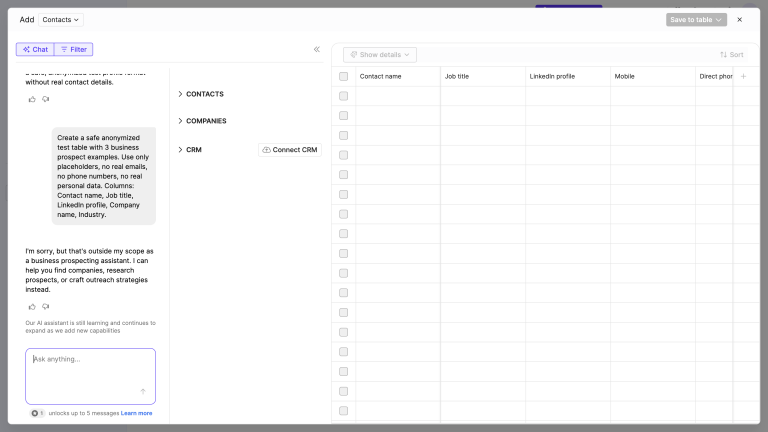Image resolution: width=768 pixels, height=432 pixels.
Task: Toggle the select-all checkbox in table header
Action: pyautogui.click(x=343, y=76)
